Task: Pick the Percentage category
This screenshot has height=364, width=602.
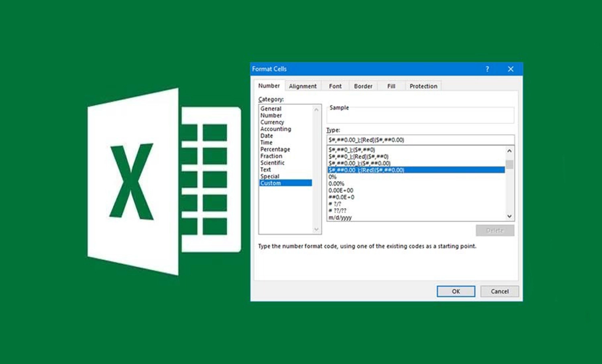Action: [275, 149]
